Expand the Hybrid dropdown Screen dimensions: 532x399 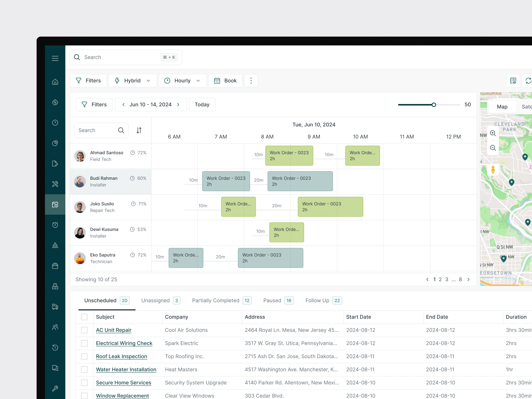(133, 81)
